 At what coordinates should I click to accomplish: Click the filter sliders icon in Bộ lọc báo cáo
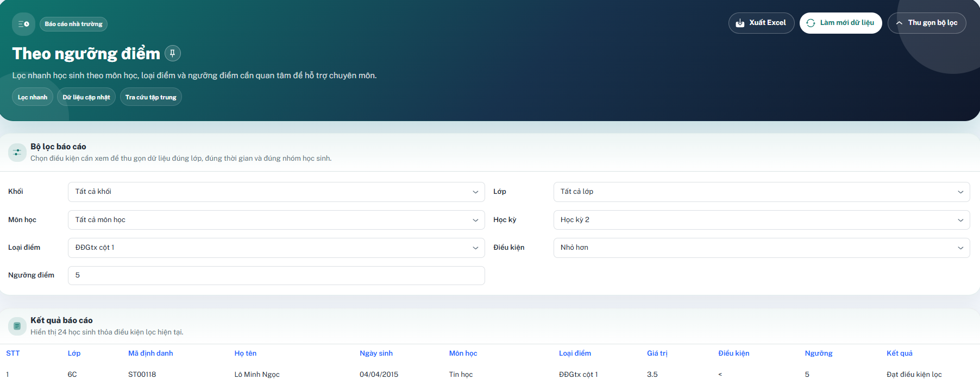pos(17,153)
